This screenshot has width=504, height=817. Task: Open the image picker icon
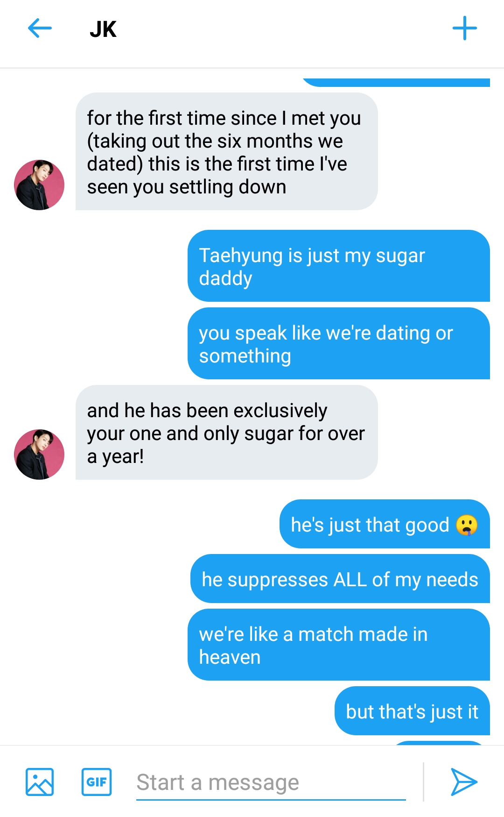tap(40, 781)
